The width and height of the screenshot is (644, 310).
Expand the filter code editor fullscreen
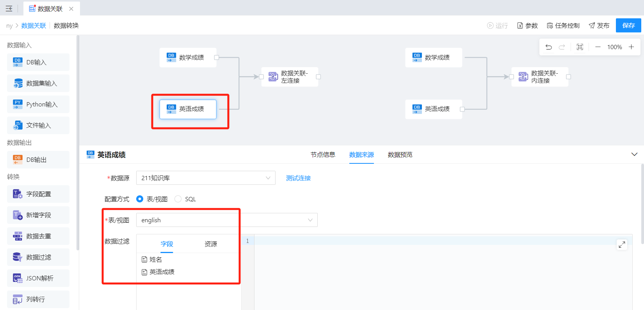click(x=622, y=244)
